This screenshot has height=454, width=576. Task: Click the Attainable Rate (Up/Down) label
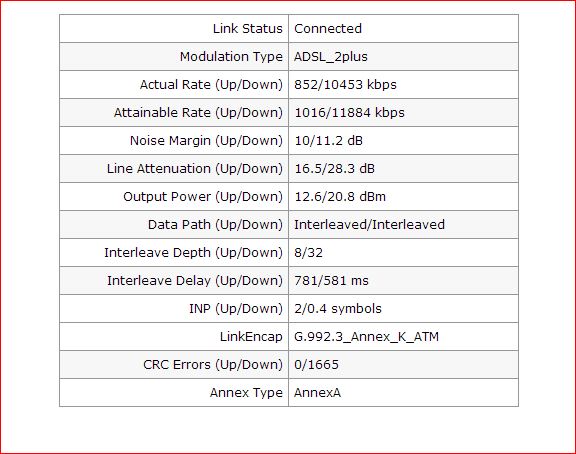coord(198,113)
